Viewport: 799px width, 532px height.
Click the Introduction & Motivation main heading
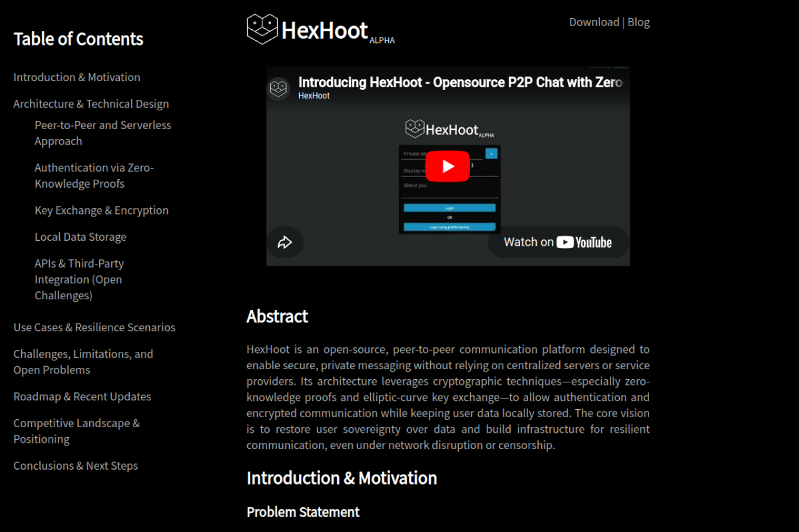coord(341,478)
